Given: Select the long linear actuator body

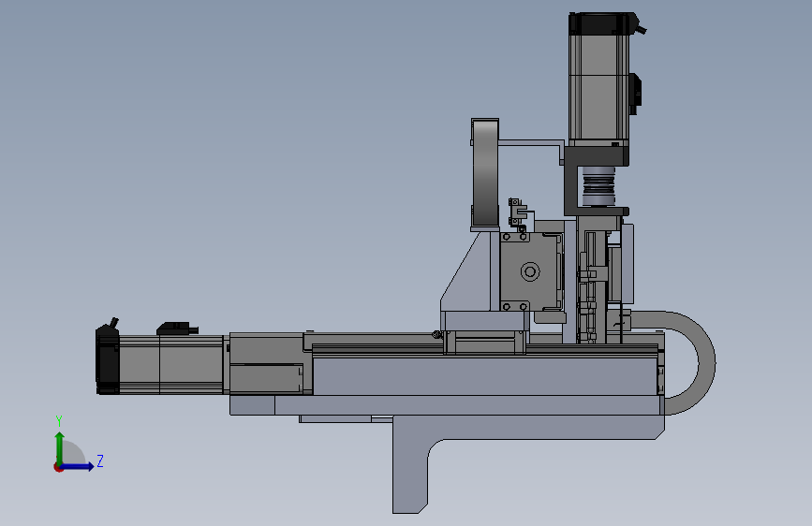Looking at the screenshot, I should [487, 376].
